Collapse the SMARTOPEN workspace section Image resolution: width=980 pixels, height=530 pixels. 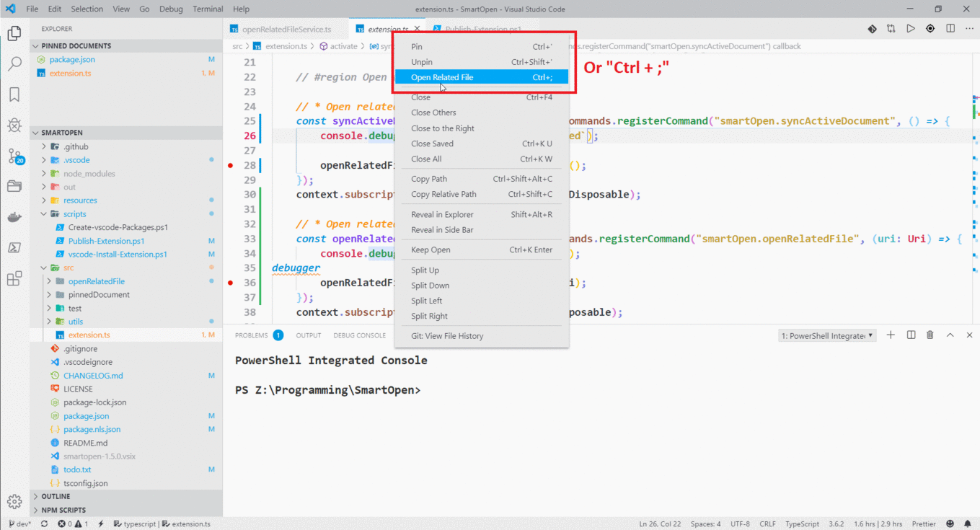pos(126,133)
